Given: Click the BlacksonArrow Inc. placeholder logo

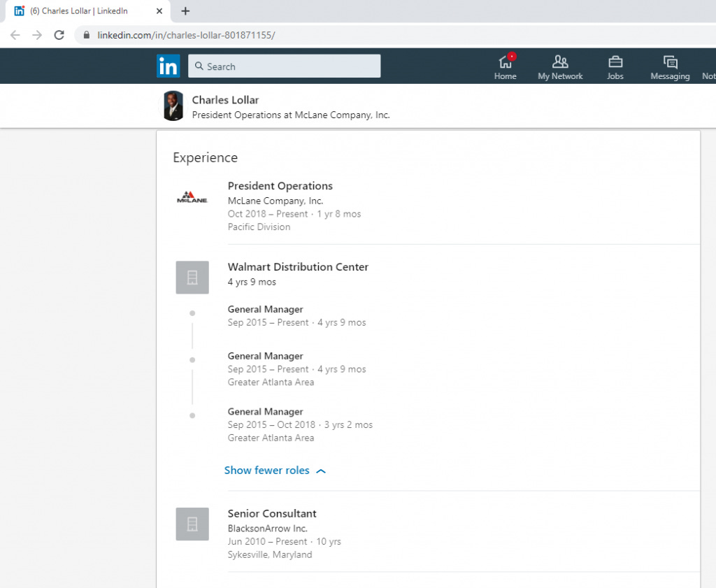Looking at the screenshot, I should click(192, 524).
